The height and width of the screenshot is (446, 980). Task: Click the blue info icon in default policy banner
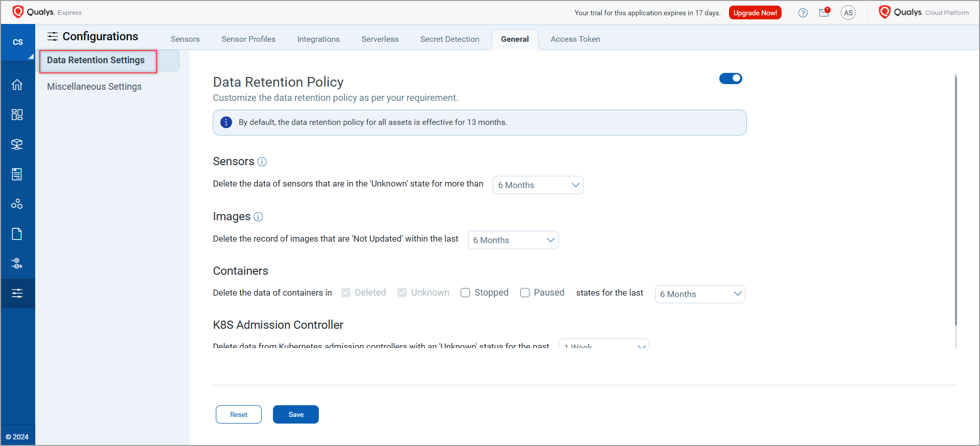click(x=226, y=122)
